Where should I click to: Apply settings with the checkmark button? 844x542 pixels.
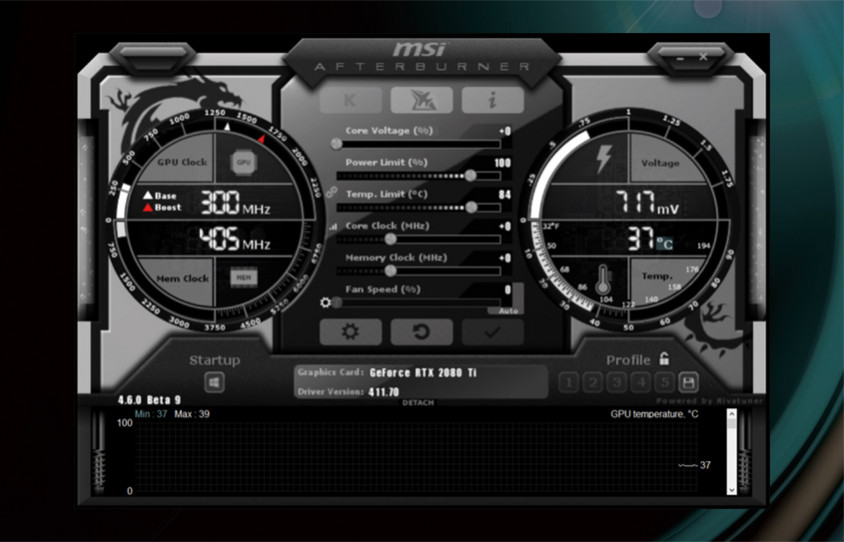pos(493,332)
